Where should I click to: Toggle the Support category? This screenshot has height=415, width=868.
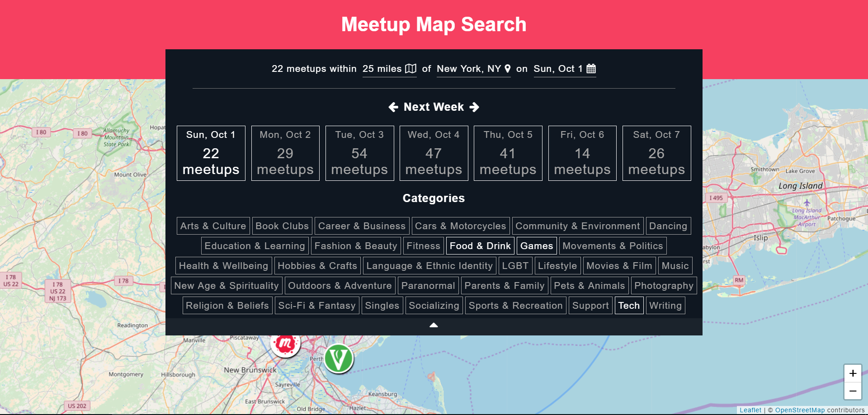click(x=590, y=306)
